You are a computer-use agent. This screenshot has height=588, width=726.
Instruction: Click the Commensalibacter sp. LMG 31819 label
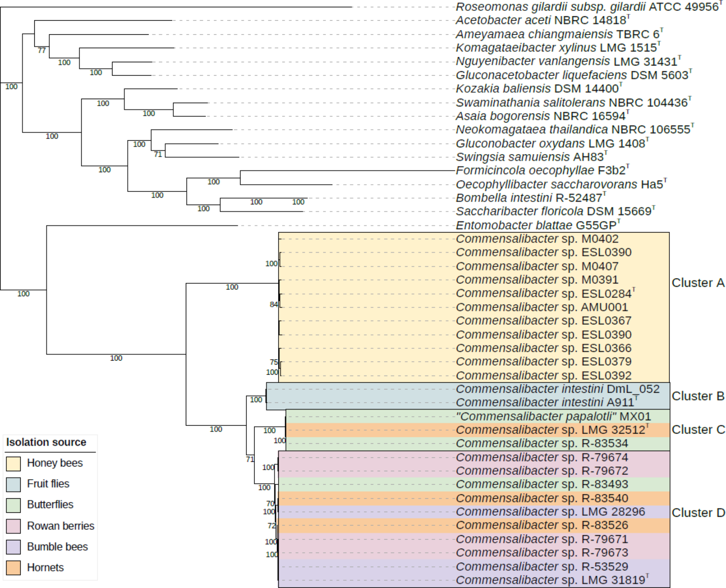coord(553,580)
